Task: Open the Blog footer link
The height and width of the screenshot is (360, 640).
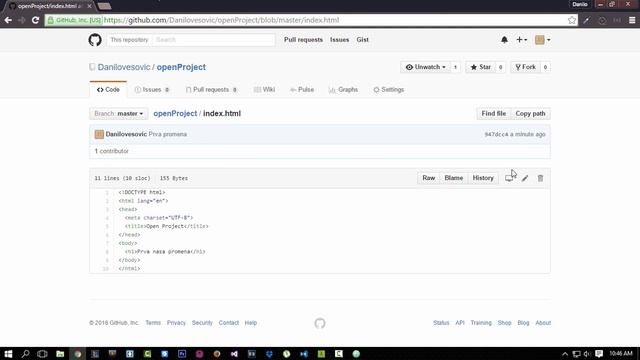Action: (523, 323)
